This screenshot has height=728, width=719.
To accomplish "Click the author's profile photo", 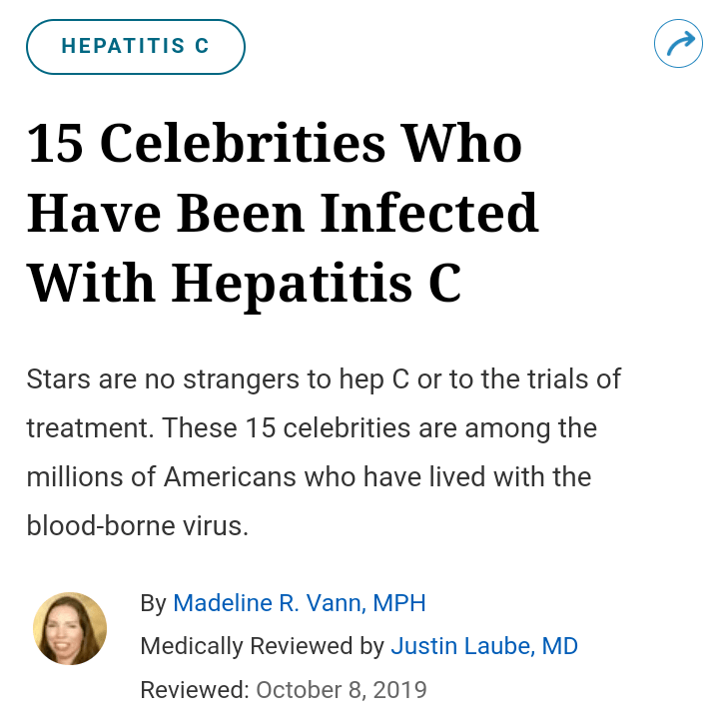I will [x=70, y=628].
